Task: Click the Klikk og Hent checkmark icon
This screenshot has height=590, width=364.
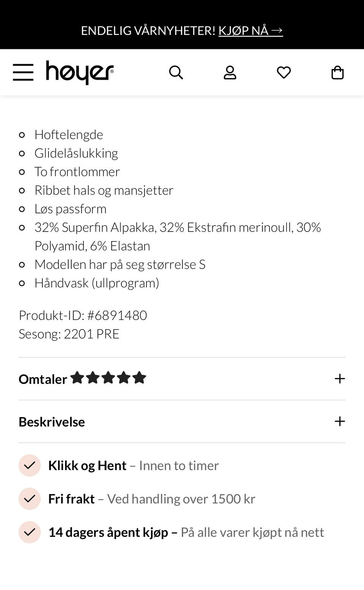Action: click(29, 465)
